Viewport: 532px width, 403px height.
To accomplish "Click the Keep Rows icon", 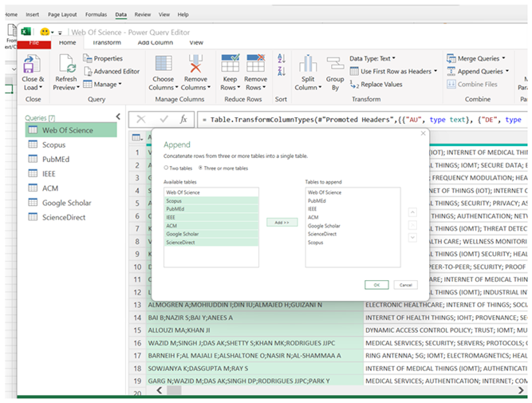I will pos(230,64).
